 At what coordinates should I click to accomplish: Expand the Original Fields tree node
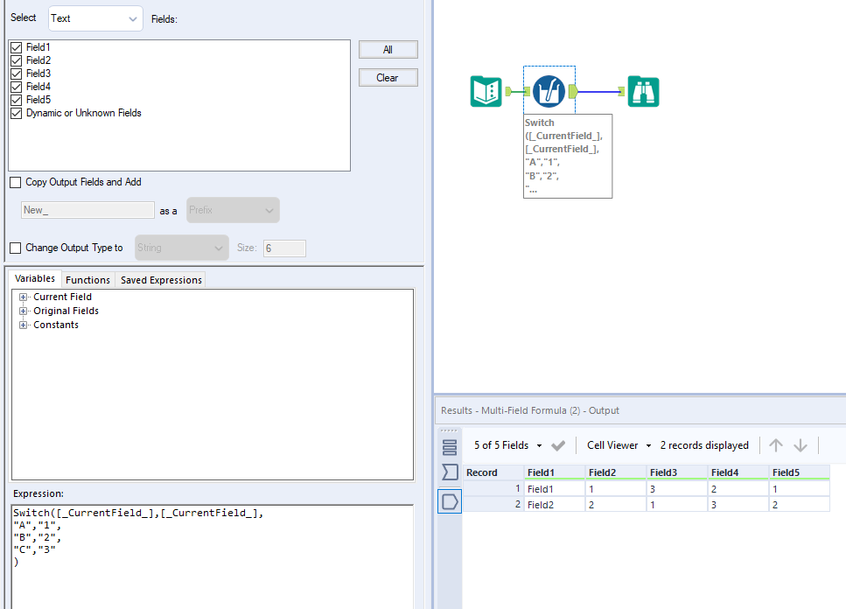pos(23,311)
